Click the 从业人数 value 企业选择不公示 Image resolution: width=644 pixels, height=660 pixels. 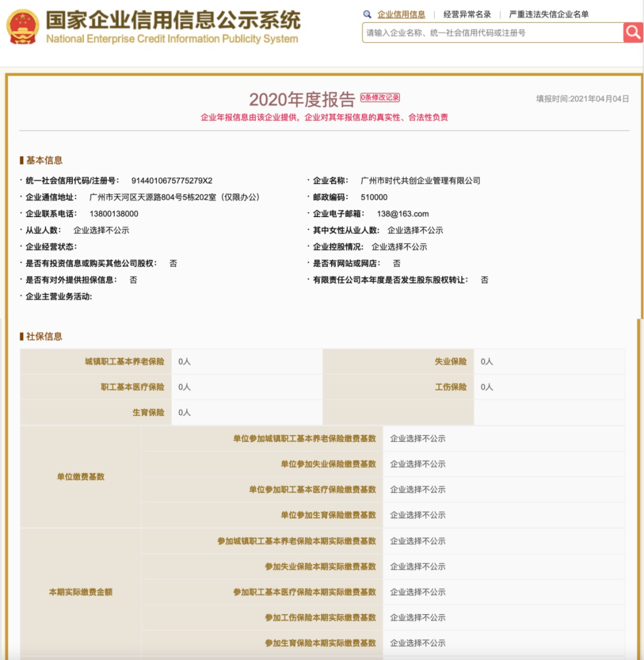coord(101,230)
